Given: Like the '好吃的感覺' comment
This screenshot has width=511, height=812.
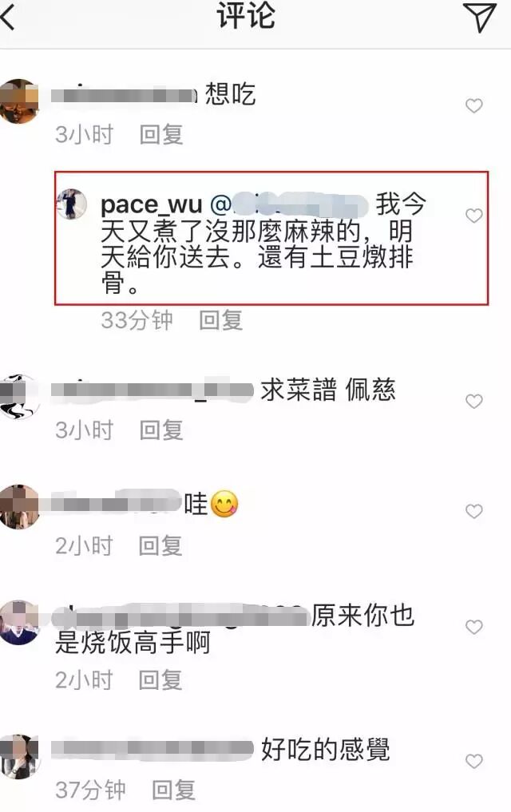Looking at the screenshot, I should [x=473, y=761].
